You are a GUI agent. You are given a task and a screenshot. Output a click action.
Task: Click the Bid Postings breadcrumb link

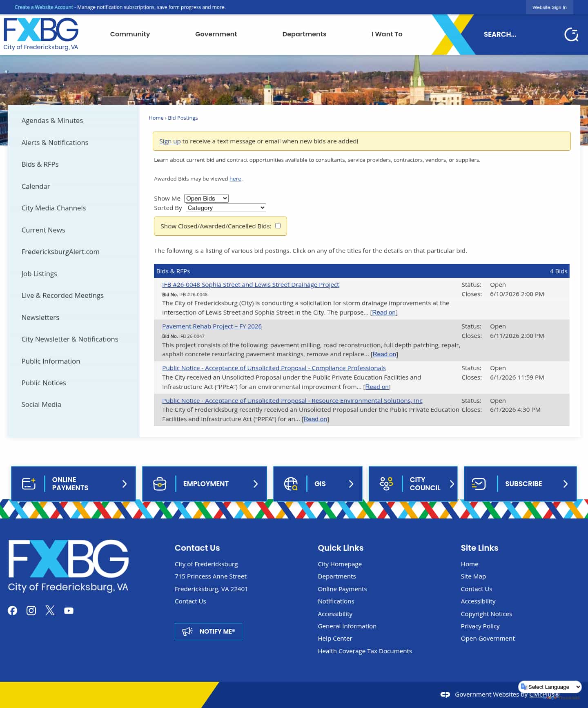coord(183,118)
